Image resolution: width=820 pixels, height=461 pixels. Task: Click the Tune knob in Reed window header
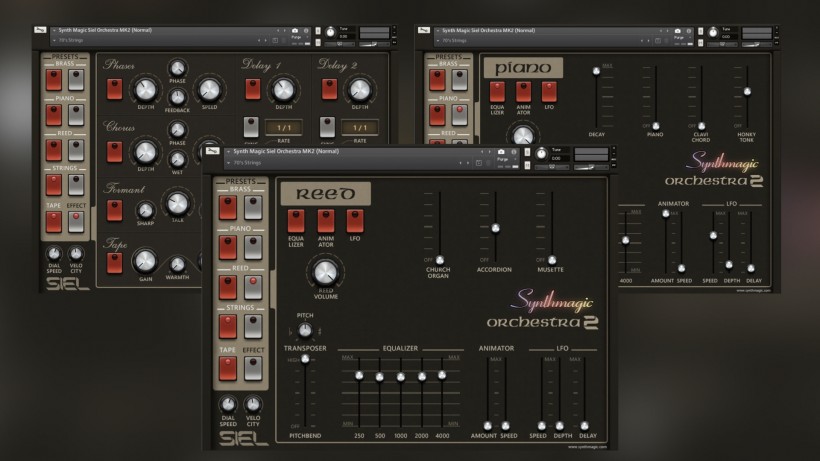[541, 154]
